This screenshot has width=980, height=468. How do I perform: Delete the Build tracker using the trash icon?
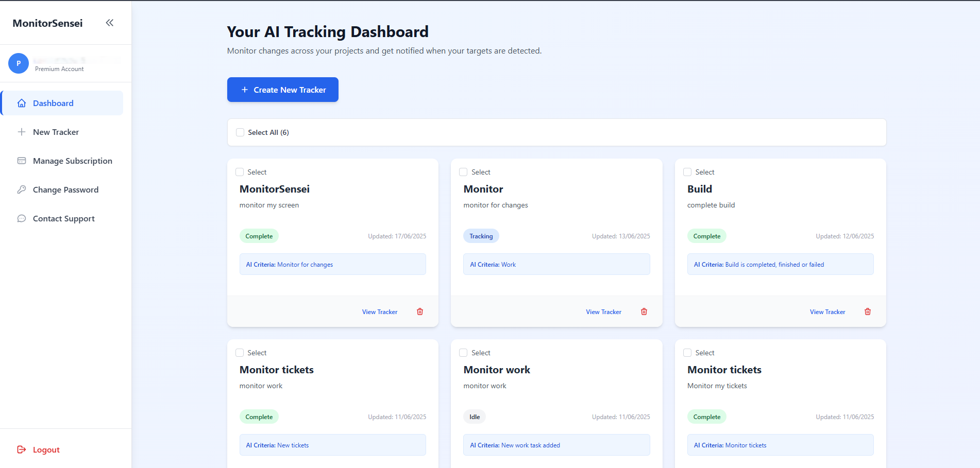[868, 311]
